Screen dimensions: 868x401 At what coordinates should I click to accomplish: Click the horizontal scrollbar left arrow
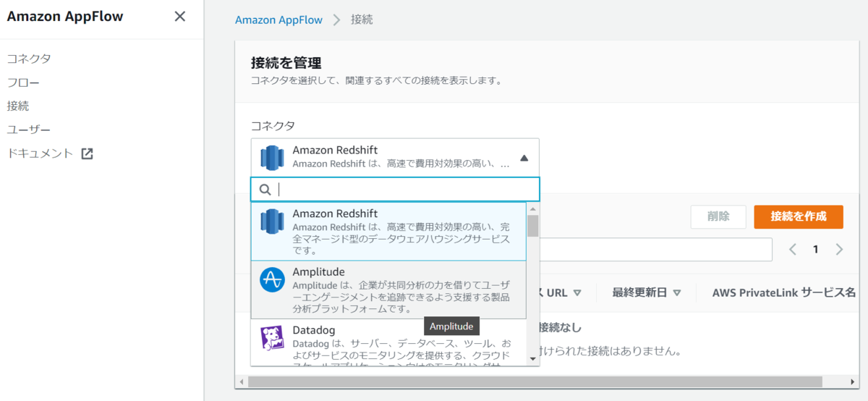click(x=242, y=381)
